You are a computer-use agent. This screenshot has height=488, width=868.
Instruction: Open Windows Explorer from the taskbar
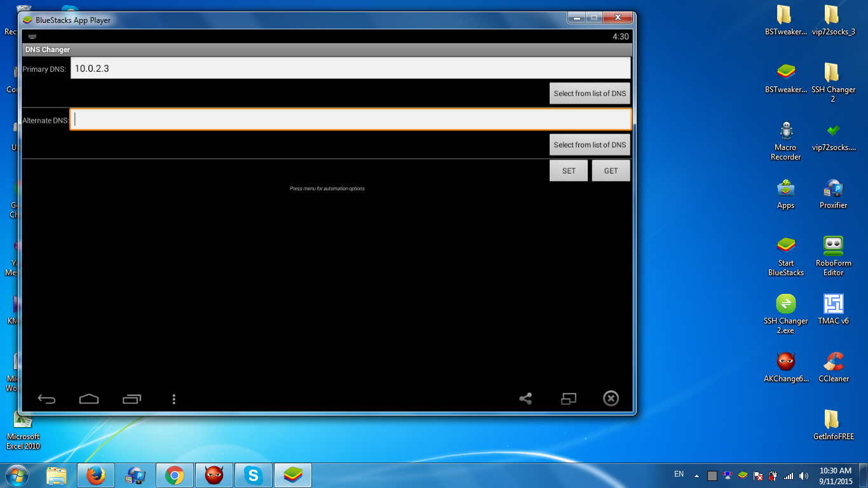click(x=57, y=475)
